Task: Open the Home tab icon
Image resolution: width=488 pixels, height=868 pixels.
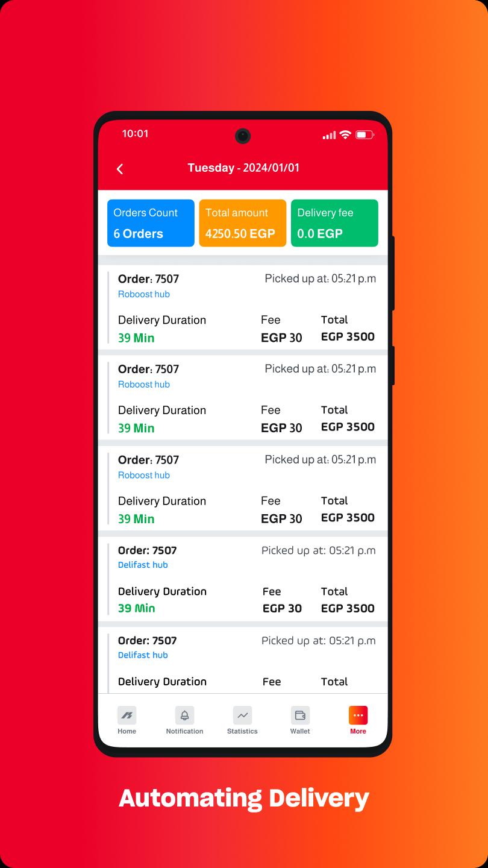Action: (x=127, y=715)
